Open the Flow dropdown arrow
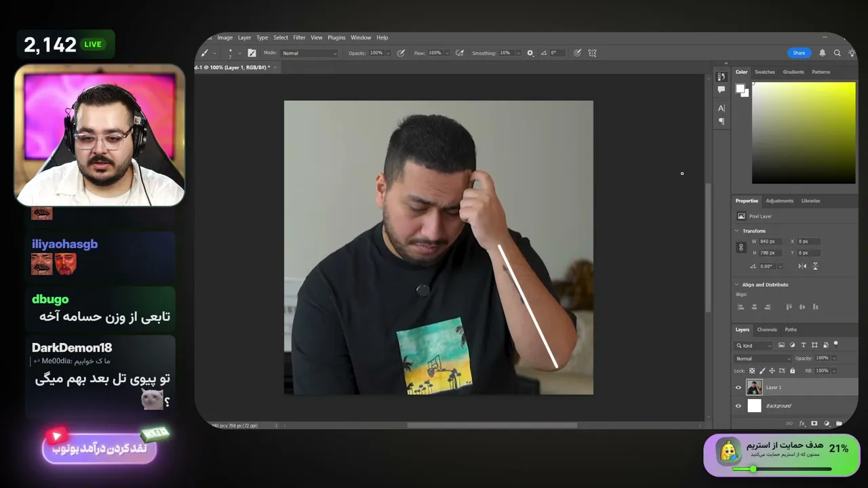This screenshot has height=488, width=868. pos(447,53)
